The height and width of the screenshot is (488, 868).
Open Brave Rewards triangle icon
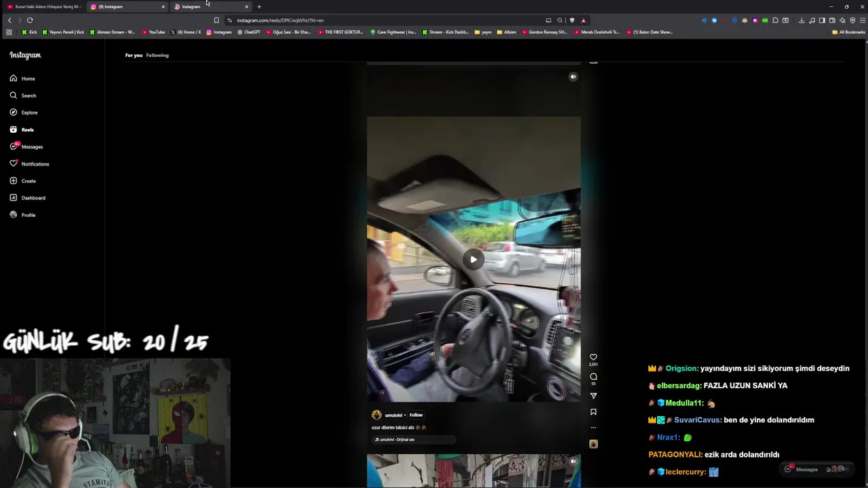[583, 20]
